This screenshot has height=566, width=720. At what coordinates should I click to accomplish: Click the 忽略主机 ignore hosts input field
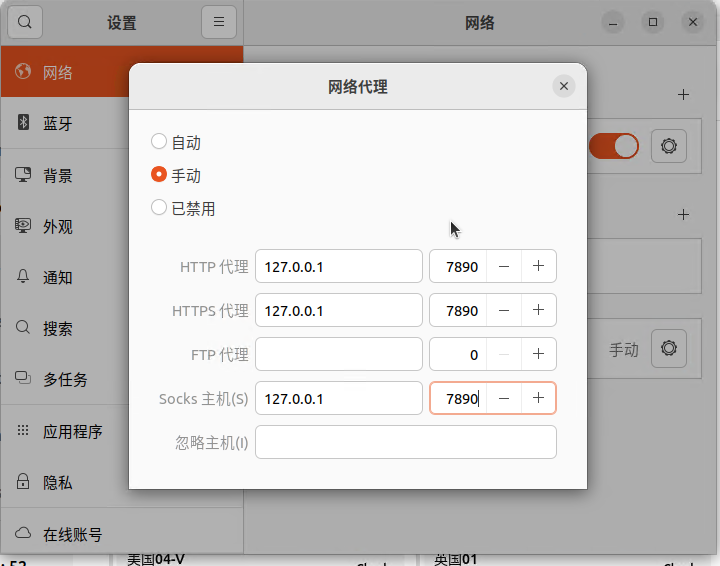point(405,442)
